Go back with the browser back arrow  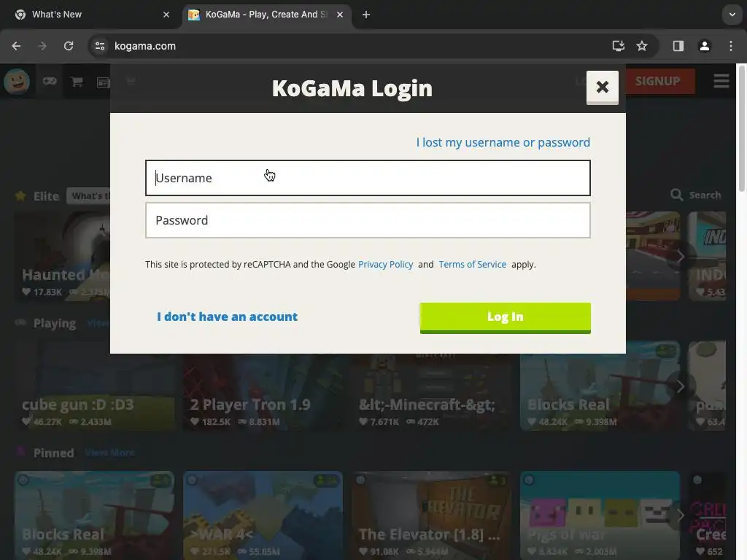[16, 46]
